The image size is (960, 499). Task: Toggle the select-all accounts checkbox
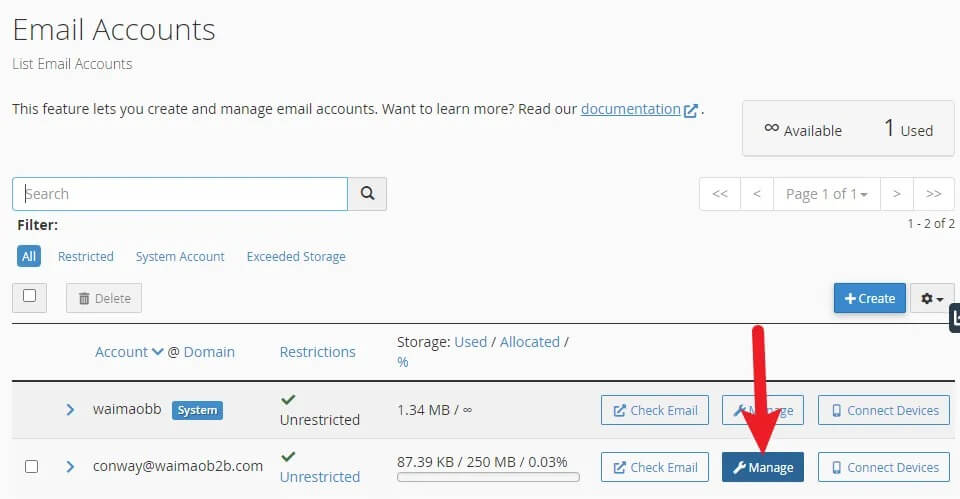point(29,296)
